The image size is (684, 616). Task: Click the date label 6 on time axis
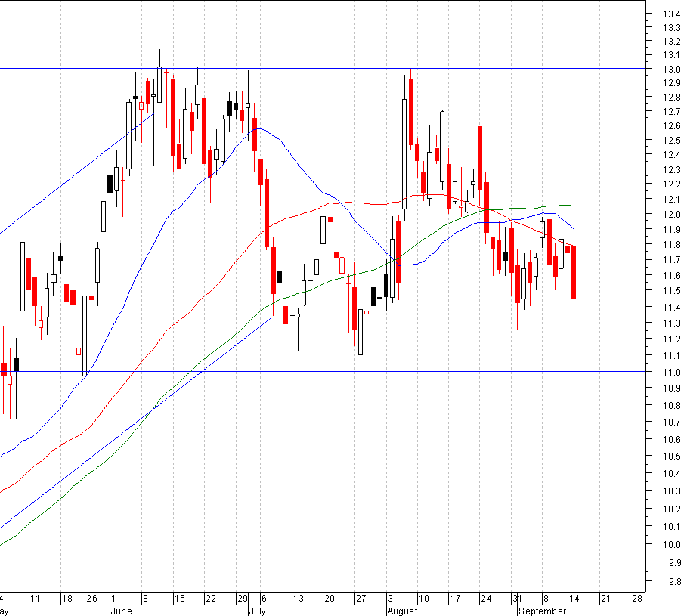coord(264,598)
